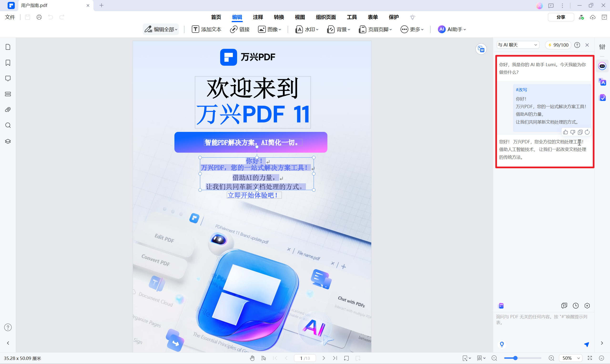Click thumbs up on AI response

click(x=565, y=132)
